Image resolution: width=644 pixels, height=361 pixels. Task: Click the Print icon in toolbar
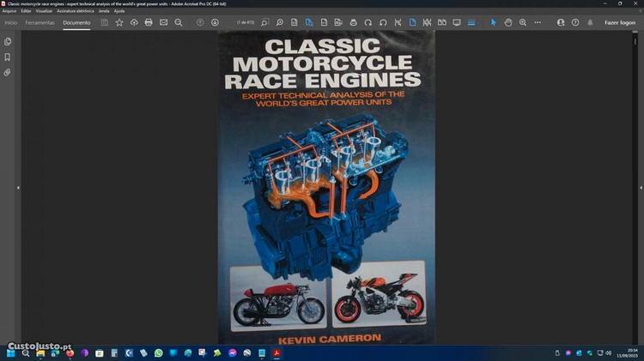click(149, 22)
